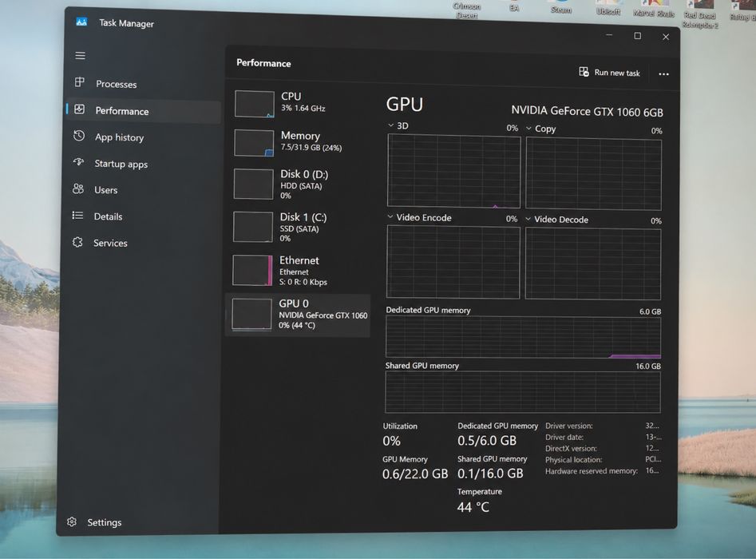Click the Performance sidebar icon

pos(80,109)
